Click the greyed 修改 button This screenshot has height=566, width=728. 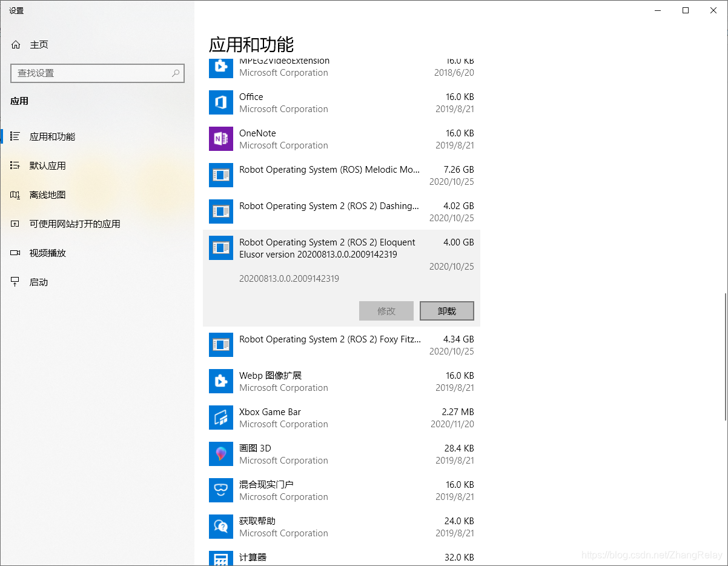386,311
